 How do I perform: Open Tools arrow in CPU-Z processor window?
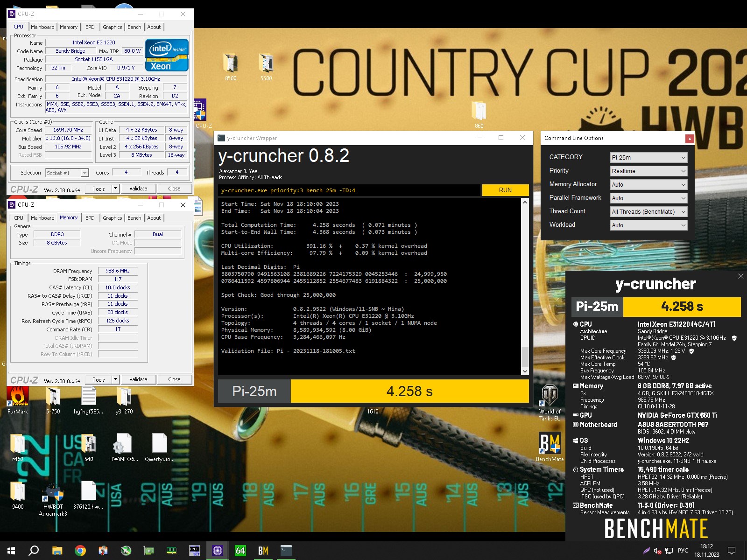(116, 189)
